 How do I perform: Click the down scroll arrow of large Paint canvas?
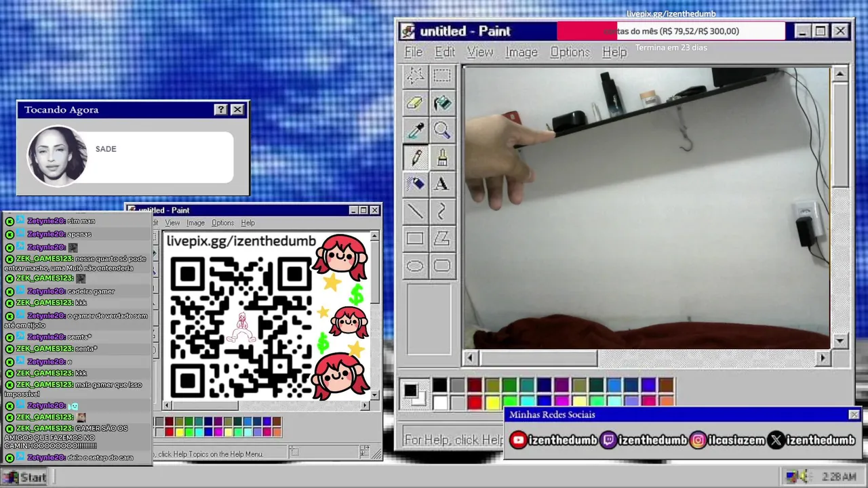840,341
